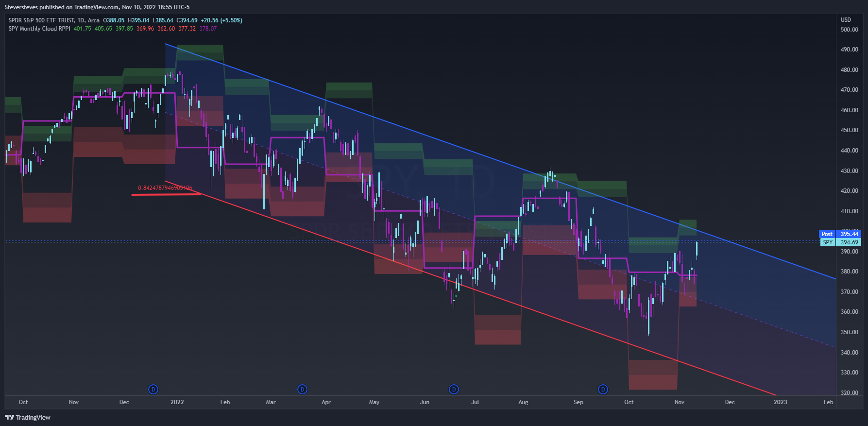Click the 2022 time axis label
Viewport: 868px width, 426px height.
[x=177, y=402]
